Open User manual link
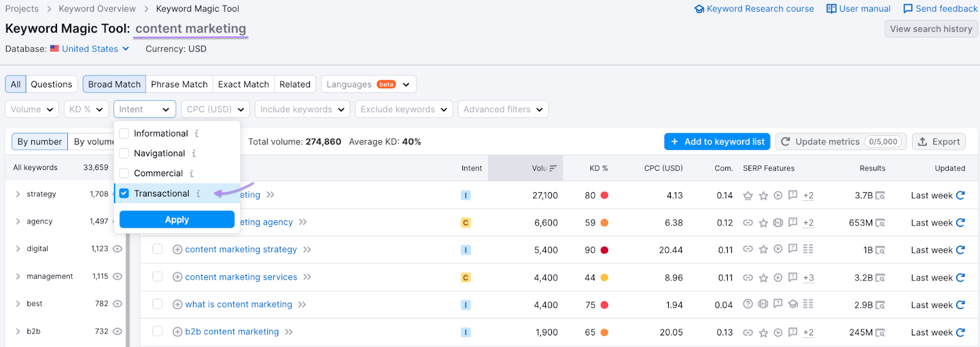 (x=858, y=9)
